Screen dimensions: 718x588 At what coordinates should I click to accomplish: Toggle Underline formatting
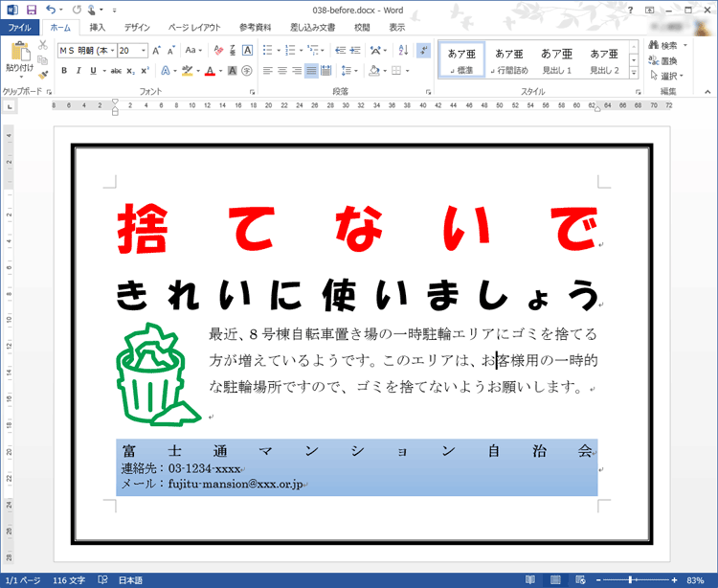94,71
